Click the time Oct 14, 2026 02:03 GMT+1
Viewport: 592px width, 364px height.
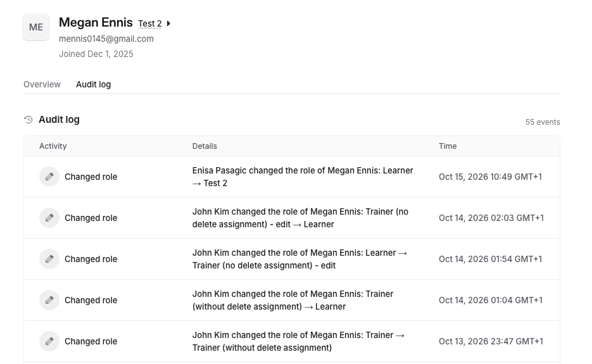pos(491,218)
